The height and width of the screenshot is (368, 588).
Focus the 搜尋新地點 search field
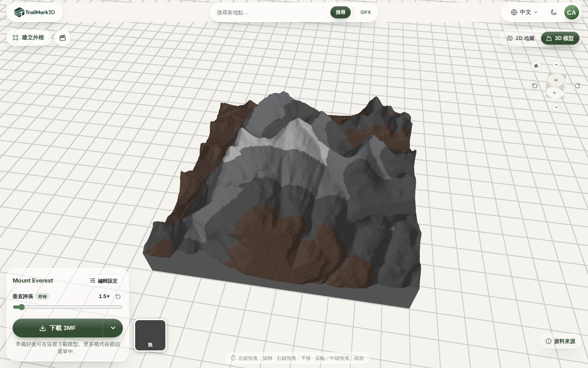272,12
